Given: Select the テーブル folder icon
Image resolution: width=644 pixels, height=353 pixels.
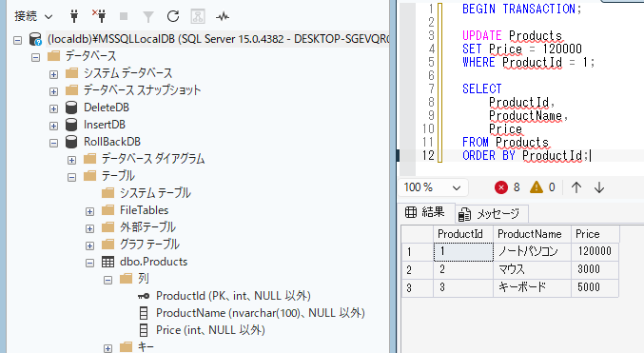Looking at the screenshot, I should tap(89, 175).
